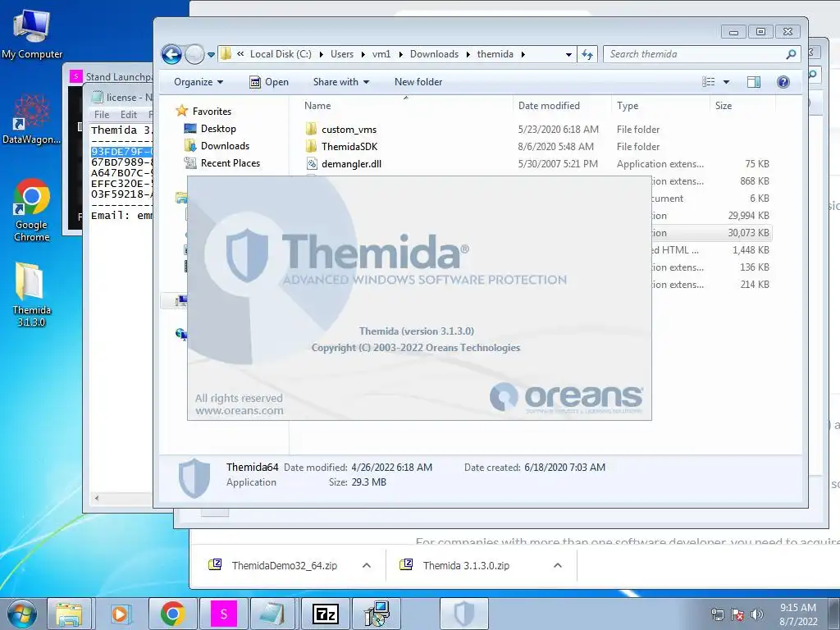Click Users in the address path
The image size is (840, 630).
point(342,54)
